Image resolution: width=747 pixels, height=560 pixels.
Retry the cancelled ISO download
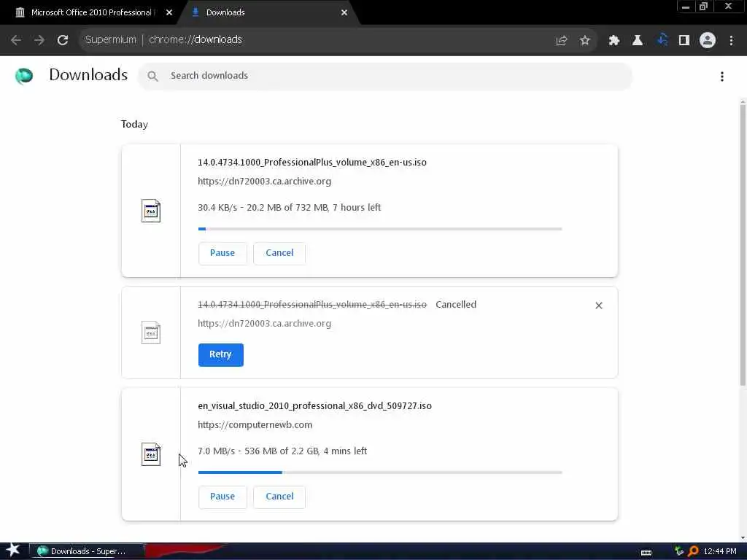point(220,355)
